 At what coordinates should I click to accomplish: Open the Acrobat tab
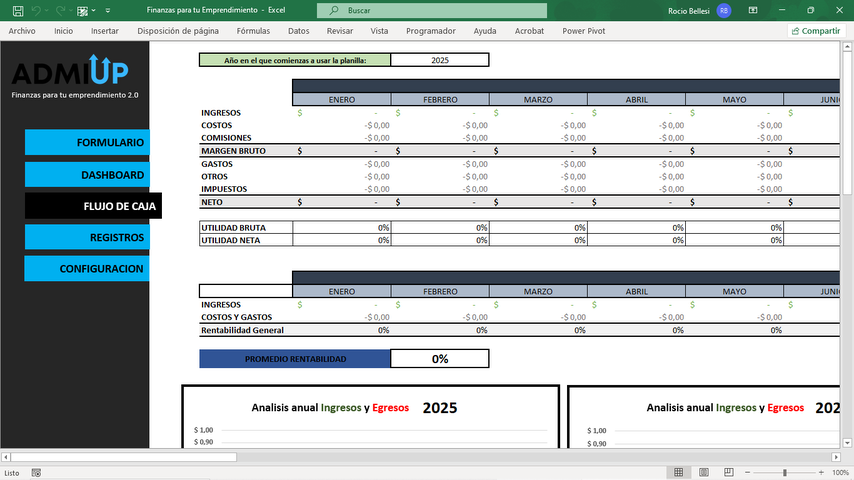coord(529,31)
